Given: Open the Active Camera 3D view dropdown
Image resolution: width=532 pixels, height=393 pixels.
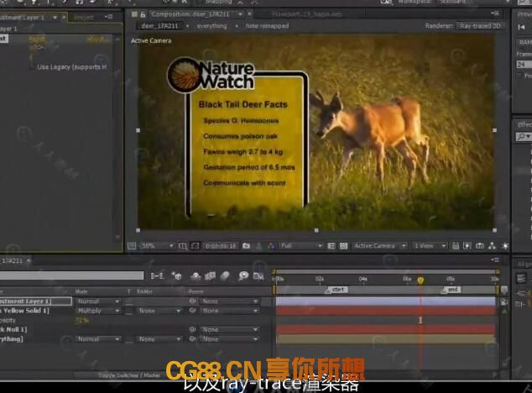Looking at the screenshot, I should click(x=379, y=245).
